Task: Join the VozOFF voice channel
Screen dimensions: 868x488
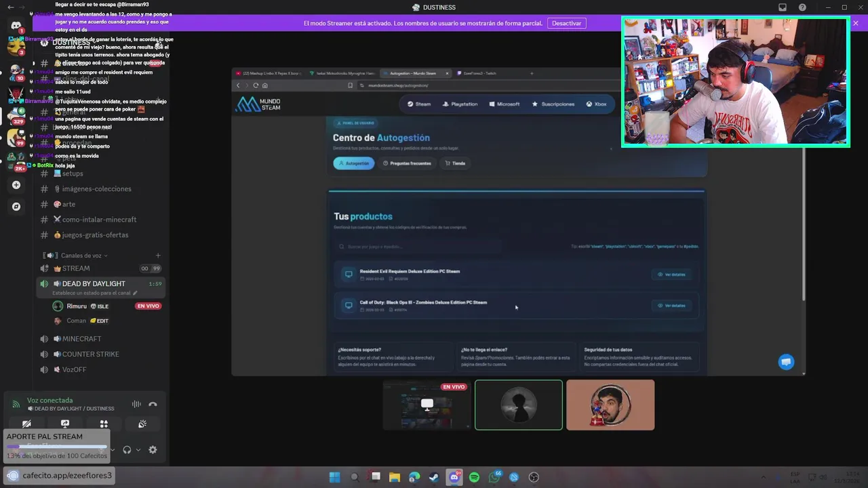Action: pyautogui.click(x=101, y=370)
